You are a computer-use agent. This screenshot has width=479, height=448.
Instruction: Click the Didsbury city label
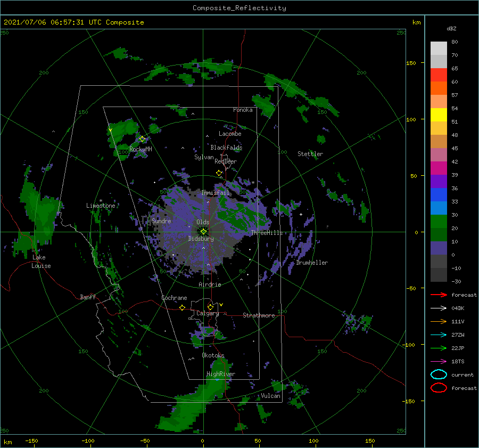(201, 239)
